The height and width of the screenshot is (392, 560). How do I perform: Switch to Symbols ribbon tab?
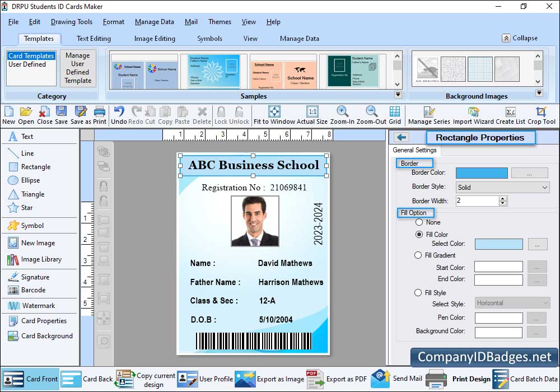(209, 39)
